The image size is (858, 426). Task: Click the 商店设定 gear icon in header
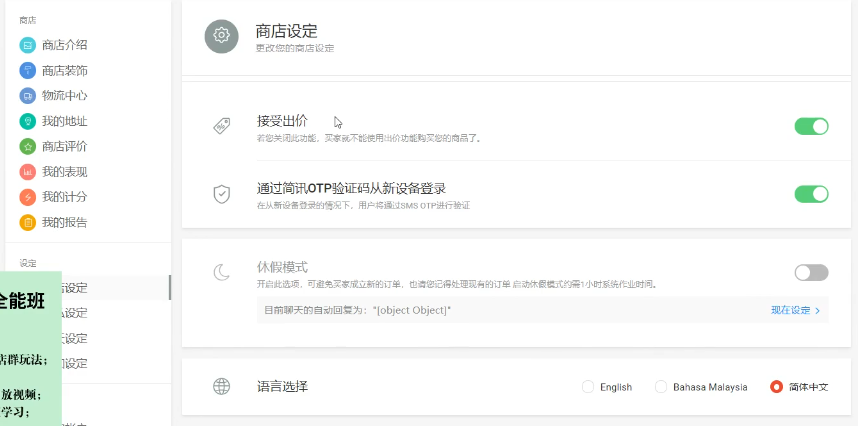click(221, 36)
